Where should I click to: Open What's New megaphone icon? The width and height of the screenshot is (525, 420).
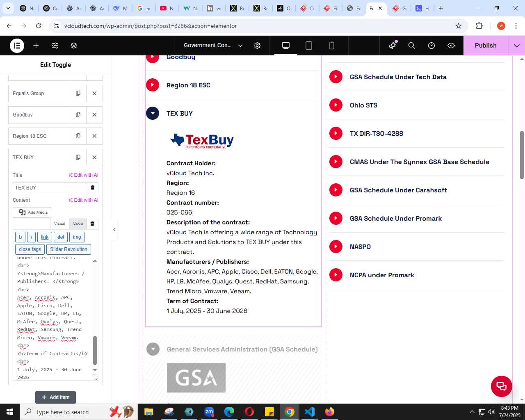coord(393,46)
